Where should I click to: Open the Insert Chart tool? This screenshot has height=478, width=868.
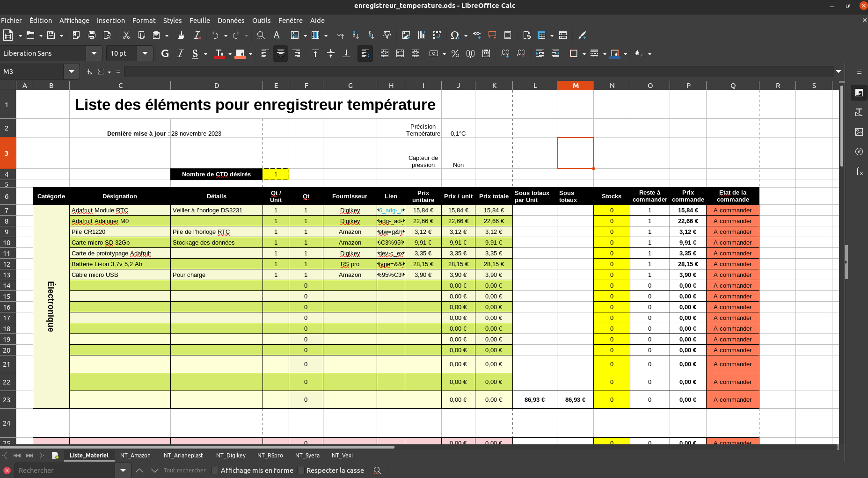pyautogui.click(x=421, y=36)
